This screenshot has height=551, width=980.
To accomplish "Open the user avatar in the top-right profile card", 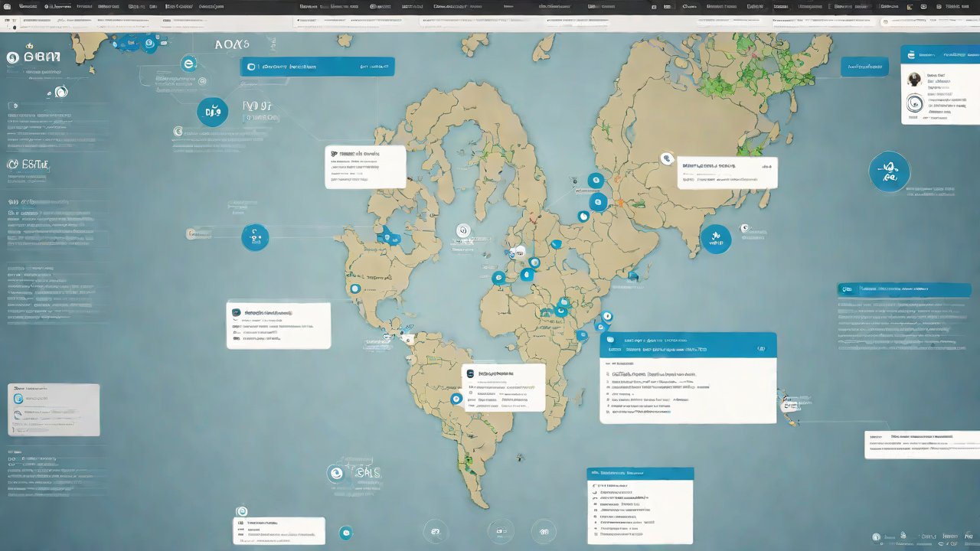I will point(913,79).
